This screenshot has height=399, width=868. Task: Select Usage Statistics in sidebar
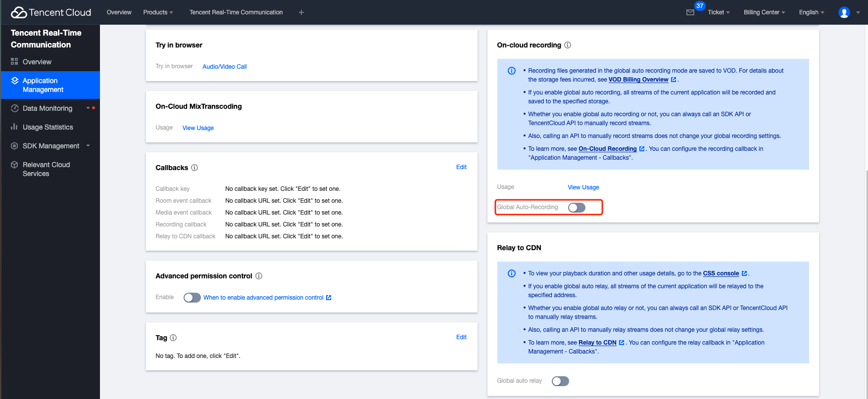[48, 127]
